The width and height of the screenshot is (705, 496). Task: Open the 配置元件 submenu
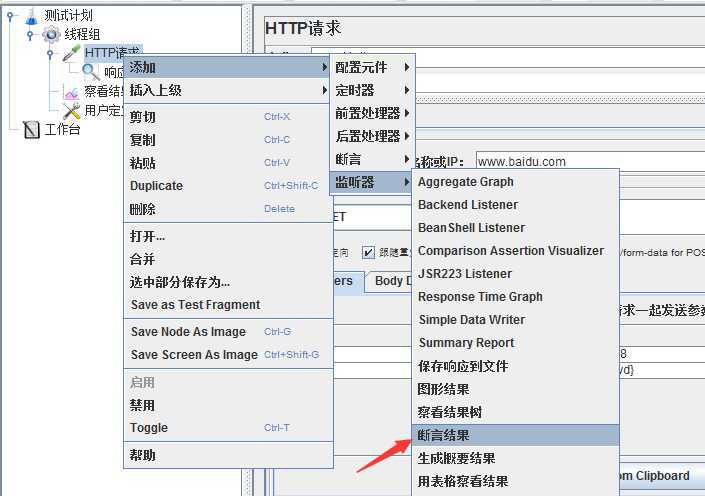[x=372, y=67]
